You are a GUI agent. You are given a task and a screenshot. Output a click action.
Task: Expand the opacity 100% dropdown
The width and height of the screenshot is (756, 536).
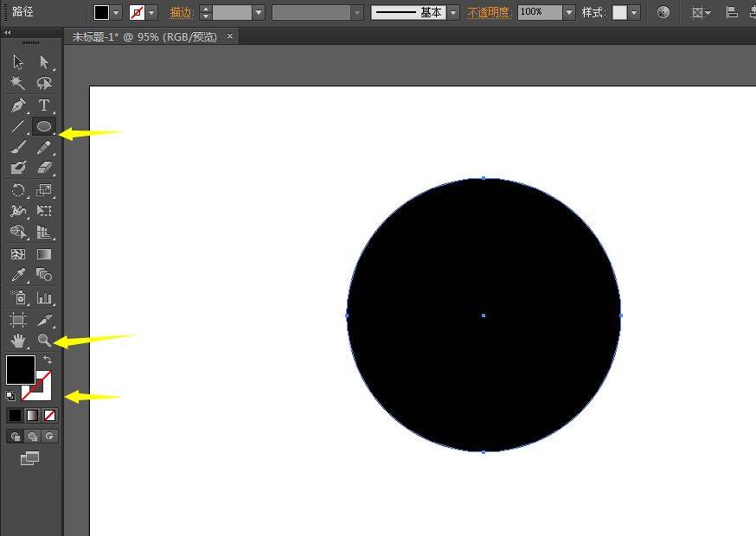(568, 13)
